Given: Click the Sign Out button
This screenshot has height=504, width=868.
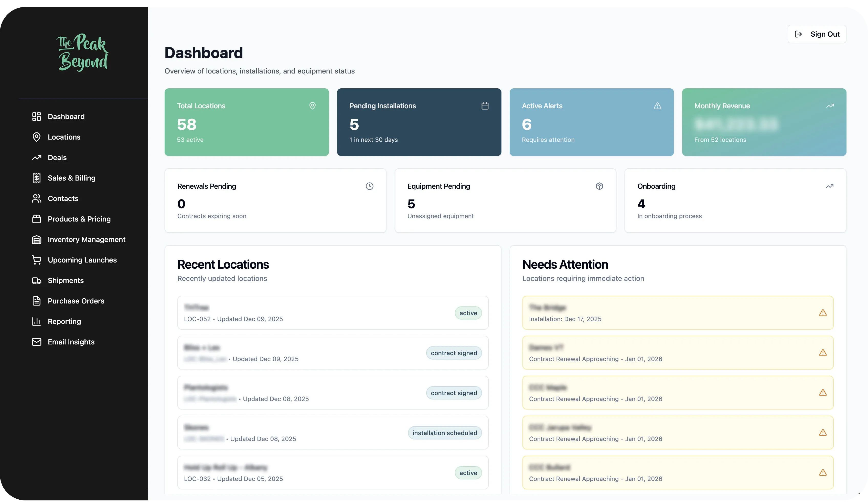Looking at the screenshot, I should pyautogui.click(x=817, y=34).
